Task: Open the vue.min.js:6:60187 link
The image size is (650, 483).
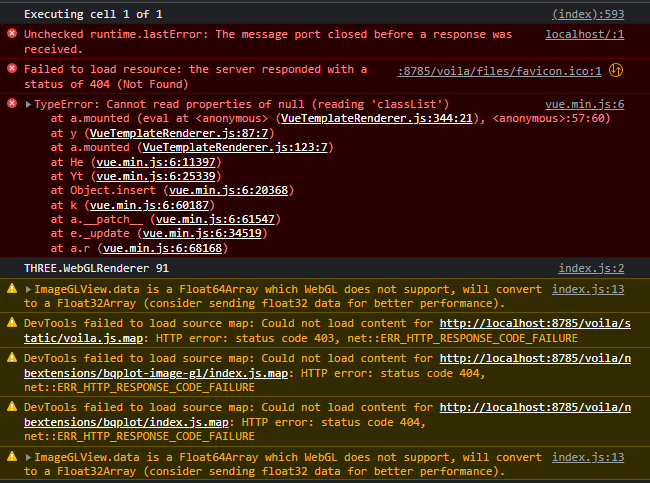Action: click(149, 205)
